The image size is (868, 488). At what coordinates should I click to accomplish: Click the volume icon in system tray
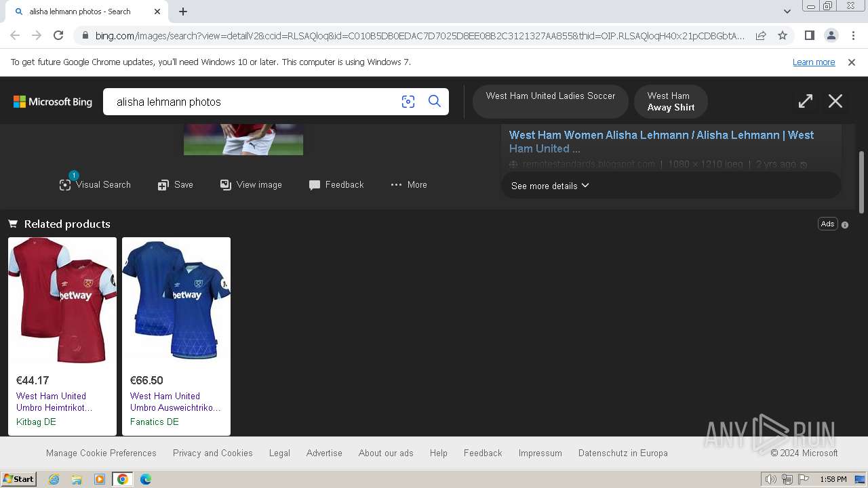[x=771, y=479]
